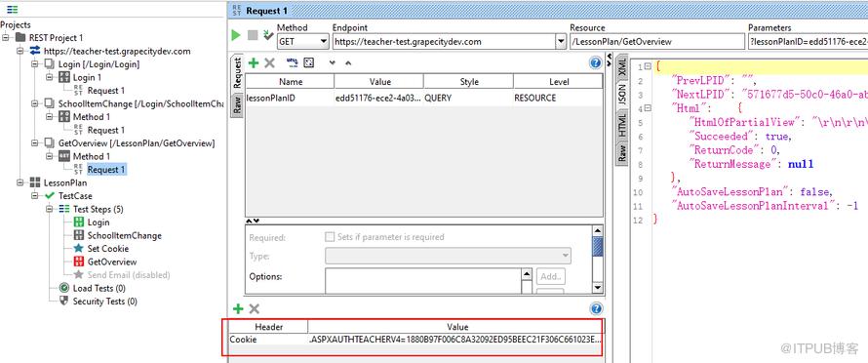Toggle the Required parameter checkbox
Viewport: 868px width, 363px height.
330,237
